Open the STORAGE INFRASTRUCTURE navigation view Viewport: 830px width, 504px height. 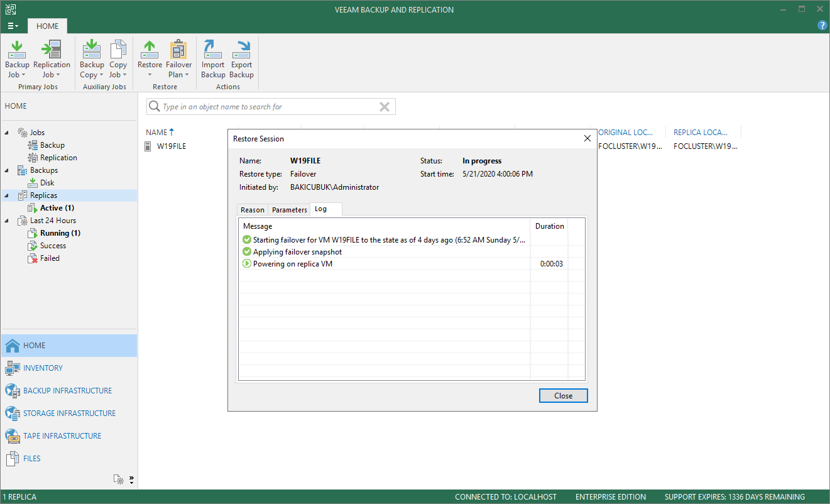coord(68,414)
